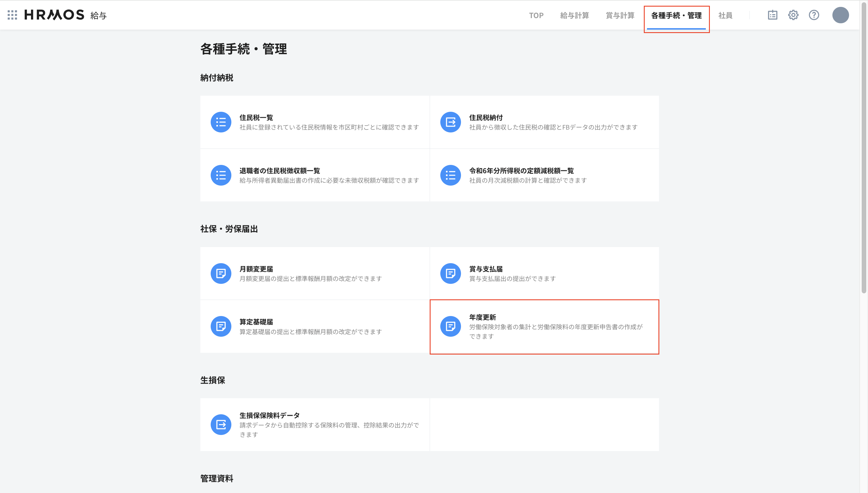Click the 生損保保険料データ export icon
This screenshot has height=493, width=868.
click(x=221, y=425)
